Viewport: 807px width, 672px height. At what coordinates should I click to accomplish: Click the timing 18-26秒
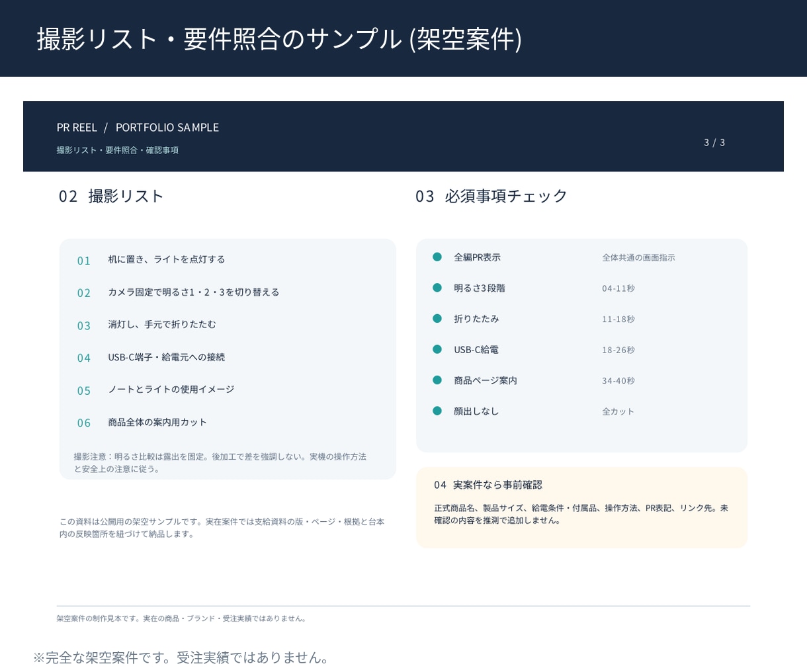coord(618,350)
